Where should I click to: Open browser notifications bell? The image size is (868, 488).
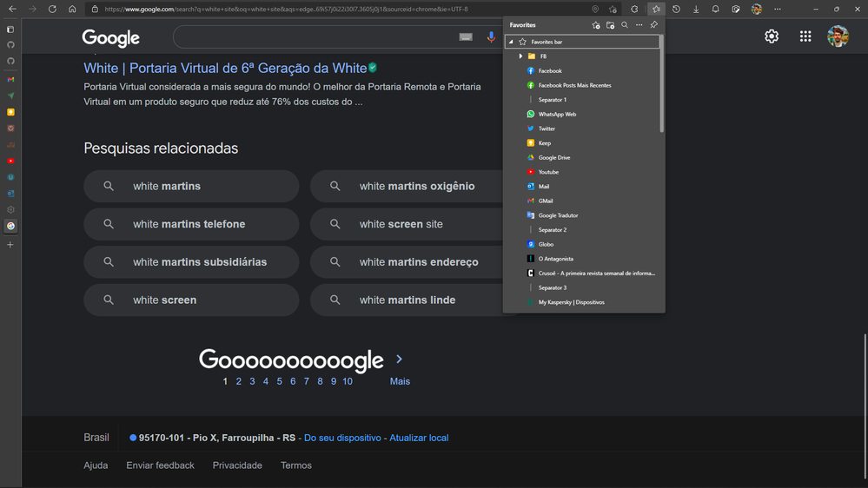(715, 9)
